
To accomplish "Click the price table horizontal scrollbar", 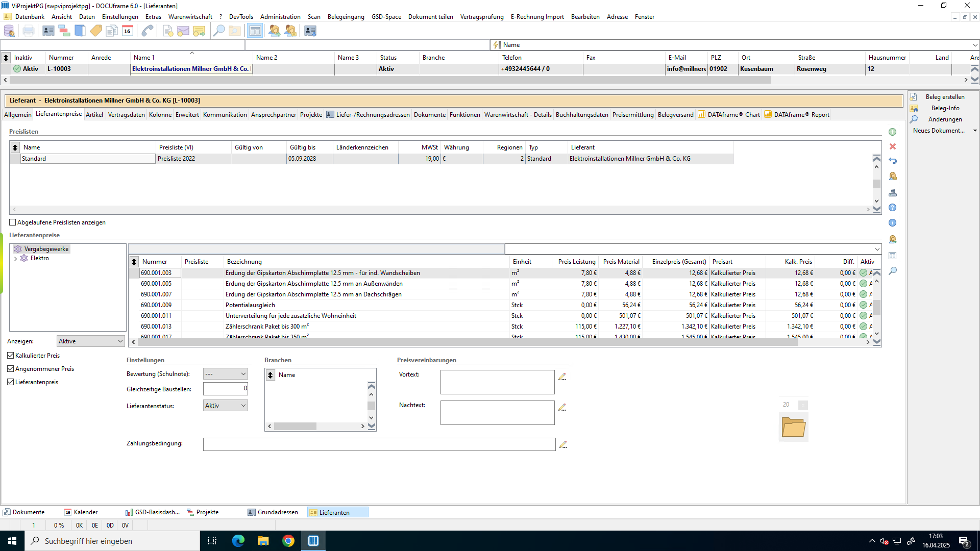I will pos(467,342).
